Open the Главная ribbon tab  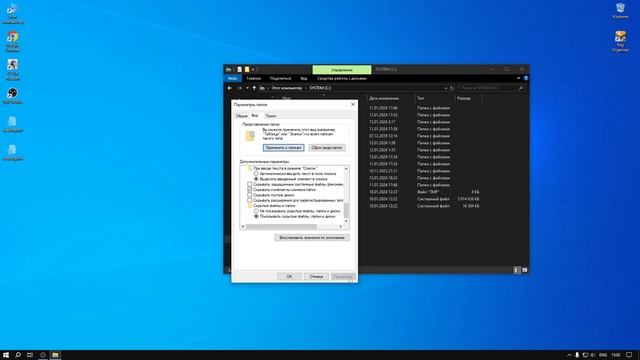253,78
